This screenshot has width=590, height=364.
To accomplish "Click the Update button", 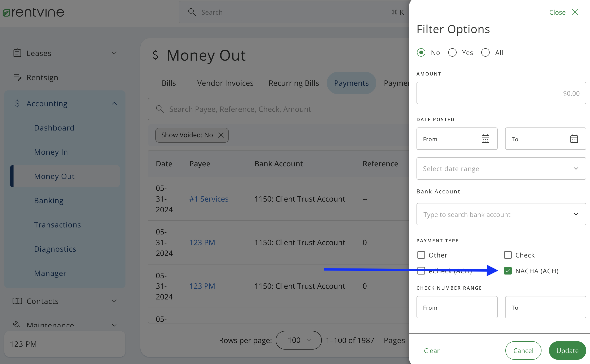I will coord(567,350).
